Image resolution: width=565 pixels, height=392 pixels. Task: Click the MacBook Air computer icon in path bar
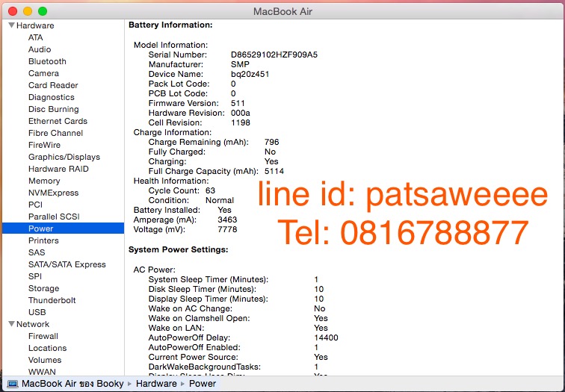13,384
